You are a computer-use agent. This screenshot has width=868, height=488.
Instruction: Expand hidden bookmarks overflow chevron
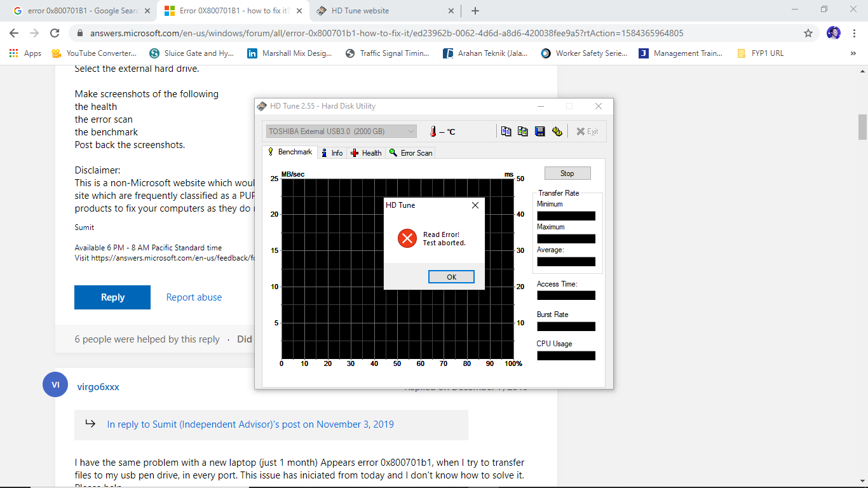pos(853,53)
